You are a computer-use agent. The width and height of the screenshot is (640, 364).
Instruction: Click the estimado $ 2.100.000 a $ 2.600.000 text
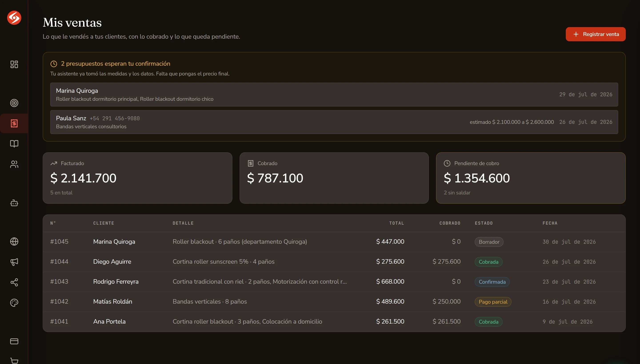(512, 122)
